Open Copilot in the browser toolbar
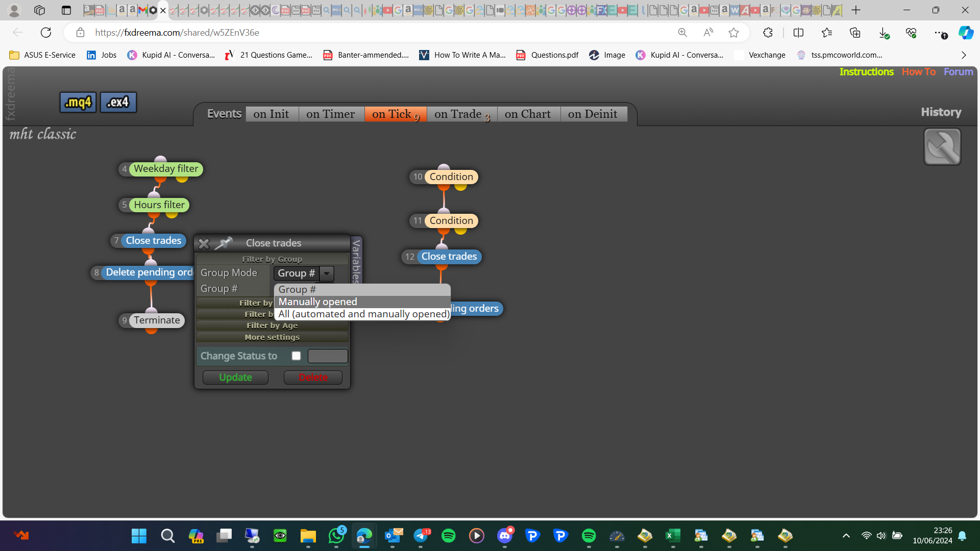The width and height of the screenshot is (980, 551). 965,33
